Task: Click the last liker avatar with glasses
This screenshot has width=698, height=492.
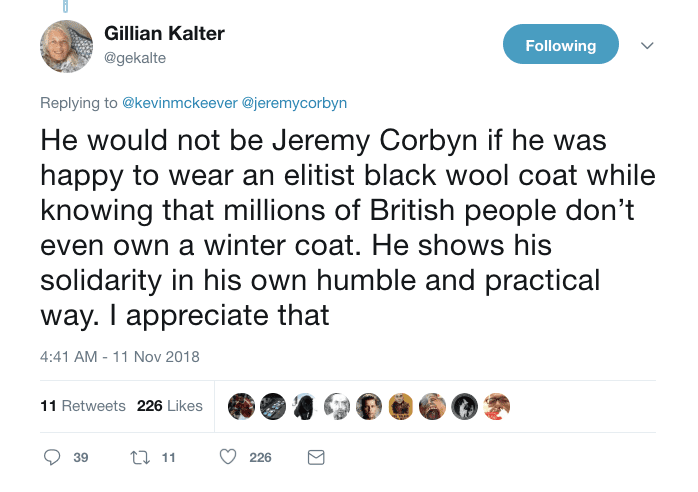Action: pyautogui.click(x=497, y=406)
